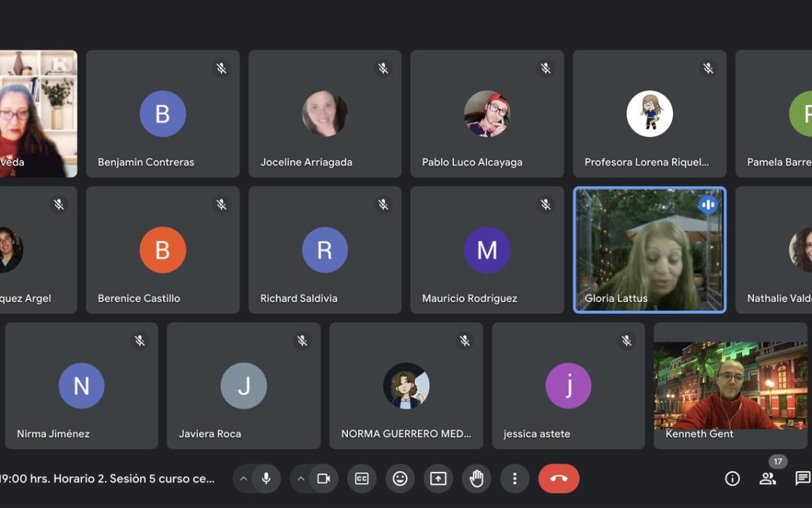Click the name label Berenice Castillo
This screenshot has width=812, height=508.
(139, 298)
